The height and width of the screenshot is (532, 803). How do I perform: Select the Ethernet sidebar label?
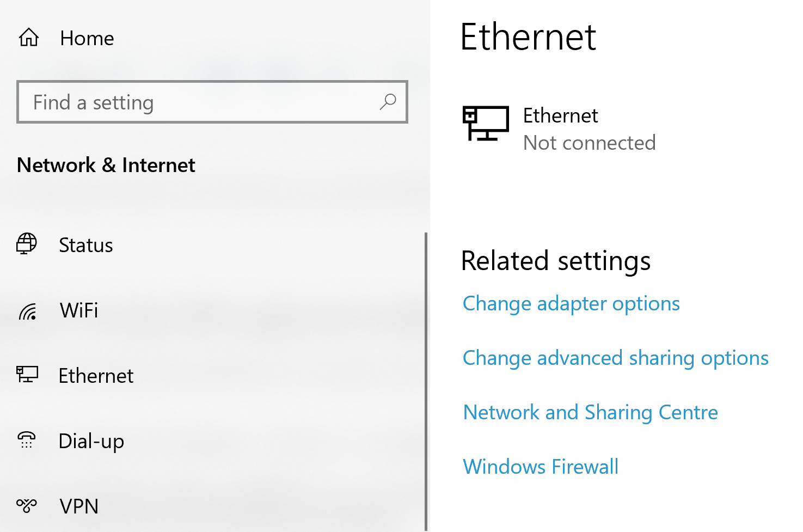click(x=96, y=376)
